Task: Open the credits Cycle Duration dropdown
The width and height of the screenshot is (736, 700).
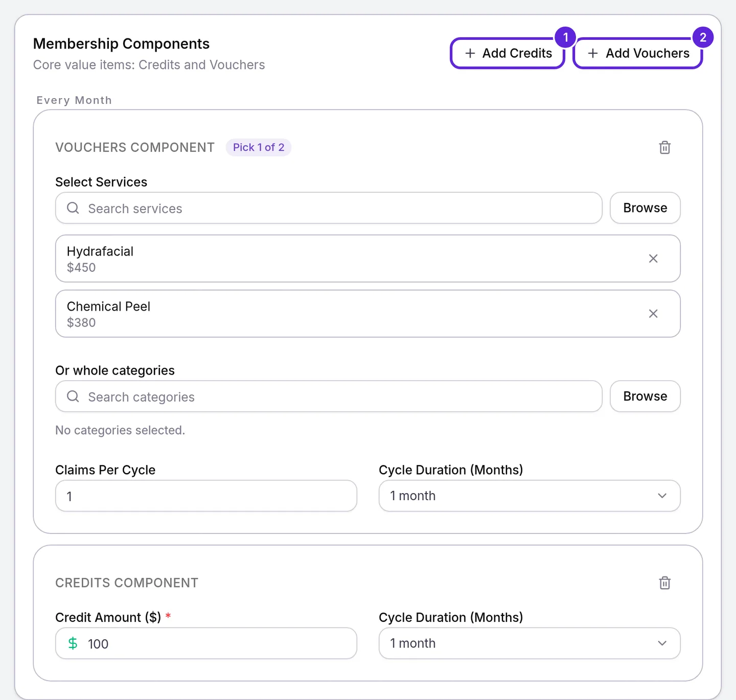Action: [x=530, y=643]
